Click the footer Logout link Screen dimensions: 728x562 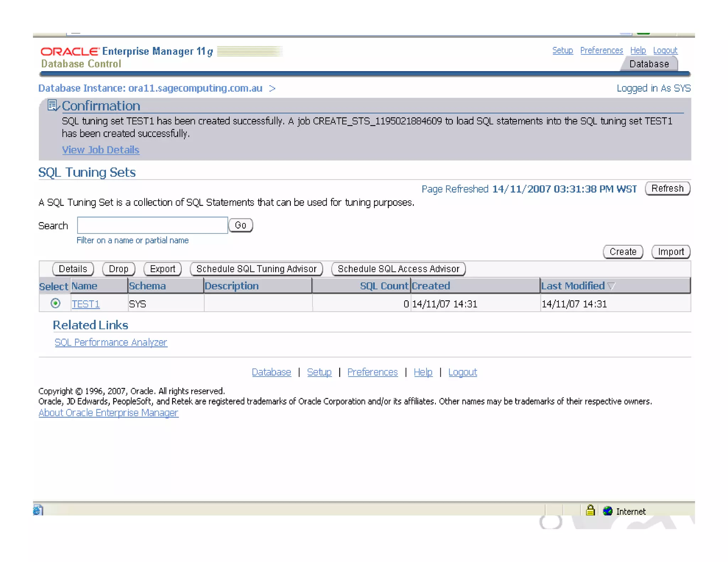462,372
